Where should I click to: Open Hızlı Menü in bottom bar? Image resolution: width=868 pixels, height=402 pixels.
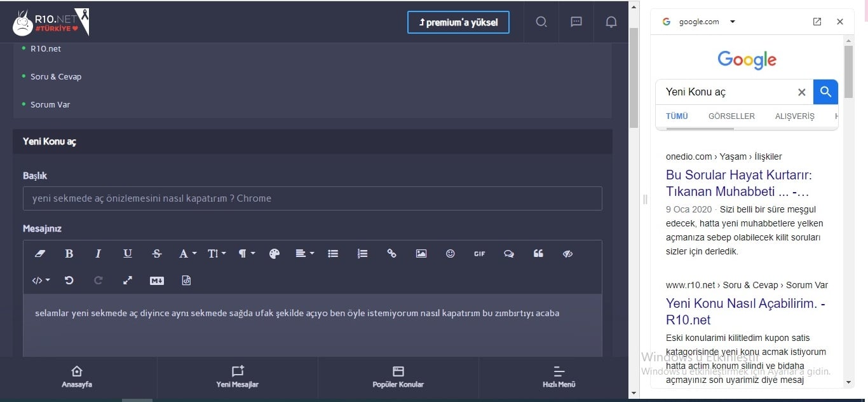tap(559, 377)
